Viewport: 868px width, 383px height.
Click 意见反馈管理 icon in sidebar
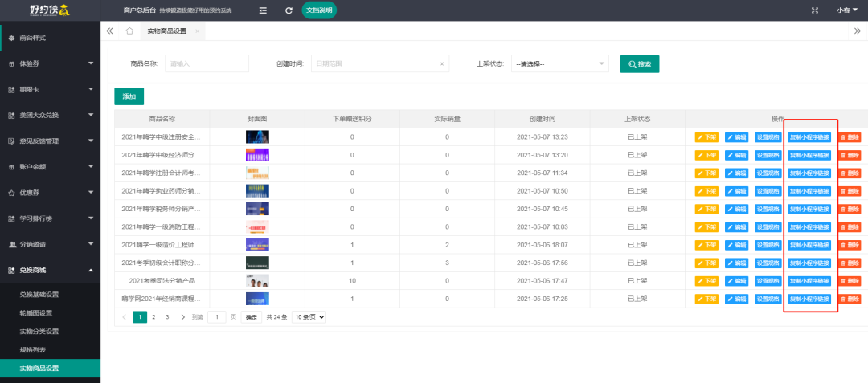[x=11, y=141]
